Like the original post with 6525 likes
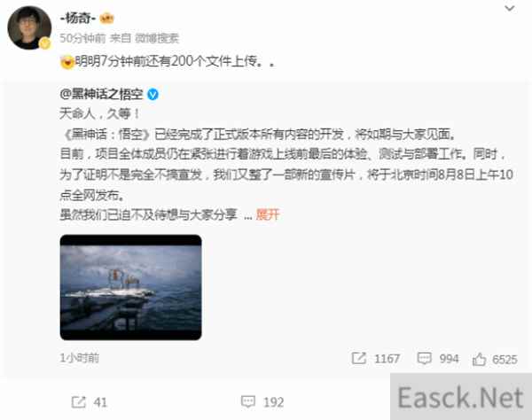The image size is (532, 420). (x=495, y=359)
